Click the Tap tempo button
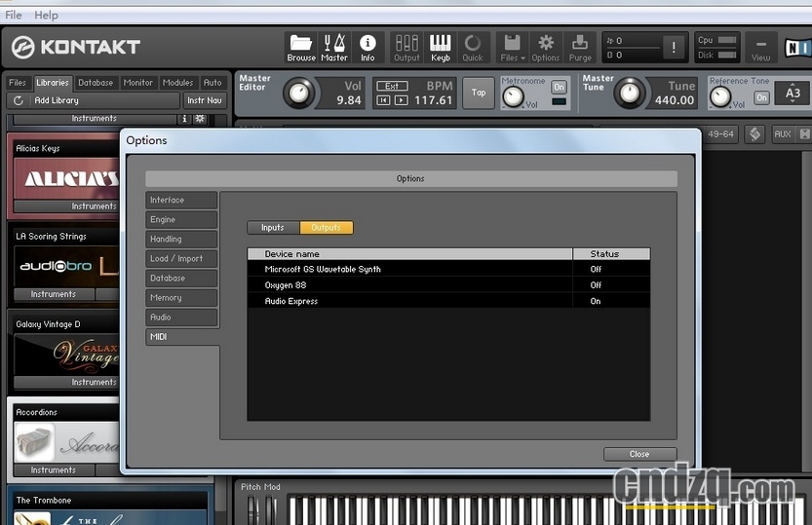This screenshot has height=525, width=812. 479,93
